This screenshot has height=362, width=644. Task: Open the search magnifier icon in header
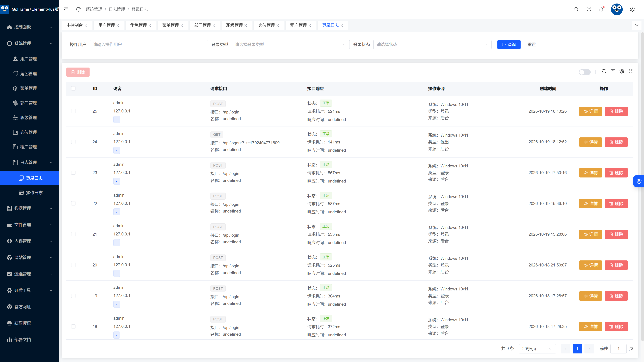coord(577,9)
